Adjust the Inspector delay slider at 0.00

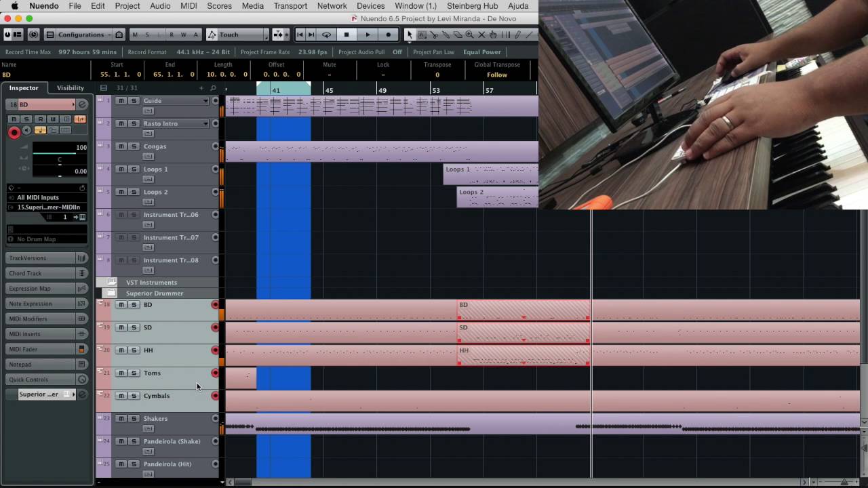pyautogui.click(x=60, y=171)
